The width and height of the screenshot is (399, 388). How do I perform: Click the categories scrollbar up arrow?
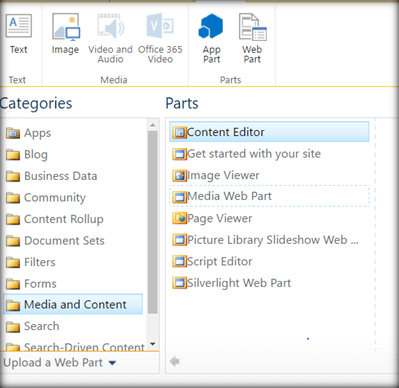coord(153,125)
